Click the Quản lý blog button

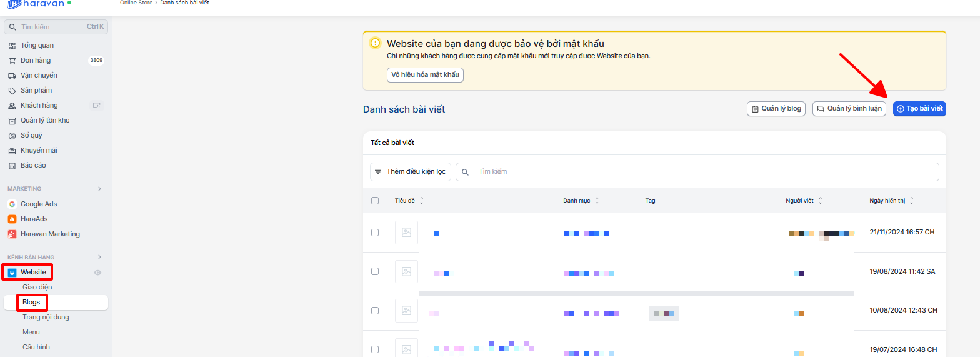click(776, 109)
